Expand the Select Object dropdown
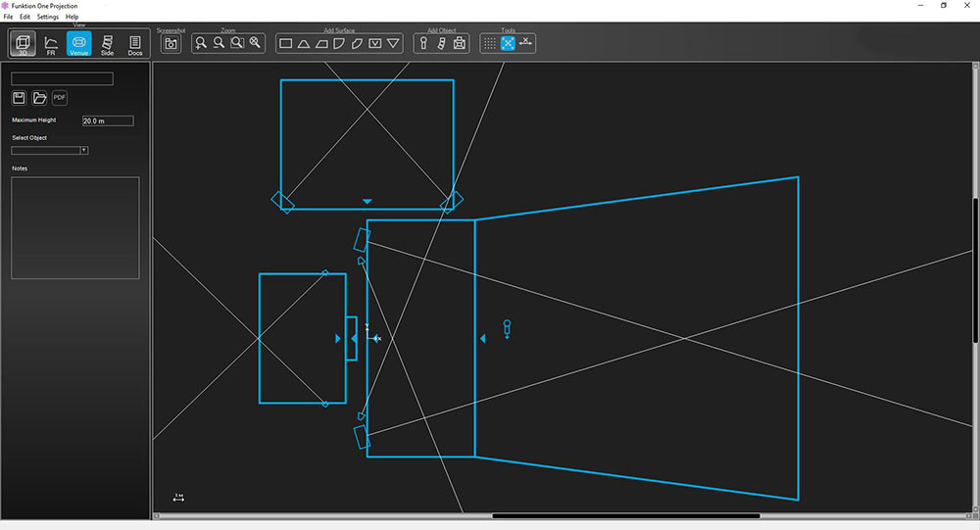Viewport: 980px width, 530px height. pyautogui.click(x=83, y=150)
